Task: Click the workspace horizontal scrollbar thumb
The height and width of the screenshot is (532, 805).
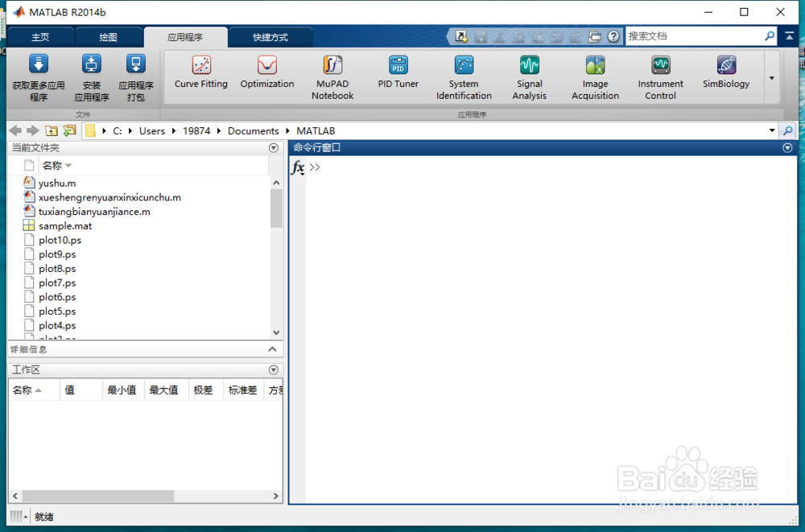Action: pos(97,496)
